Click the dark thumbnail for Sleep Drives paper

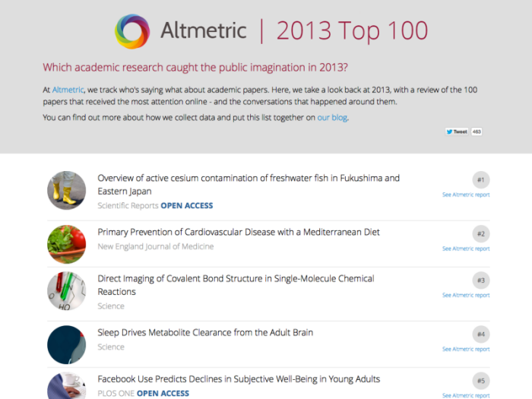click(67, 345)
